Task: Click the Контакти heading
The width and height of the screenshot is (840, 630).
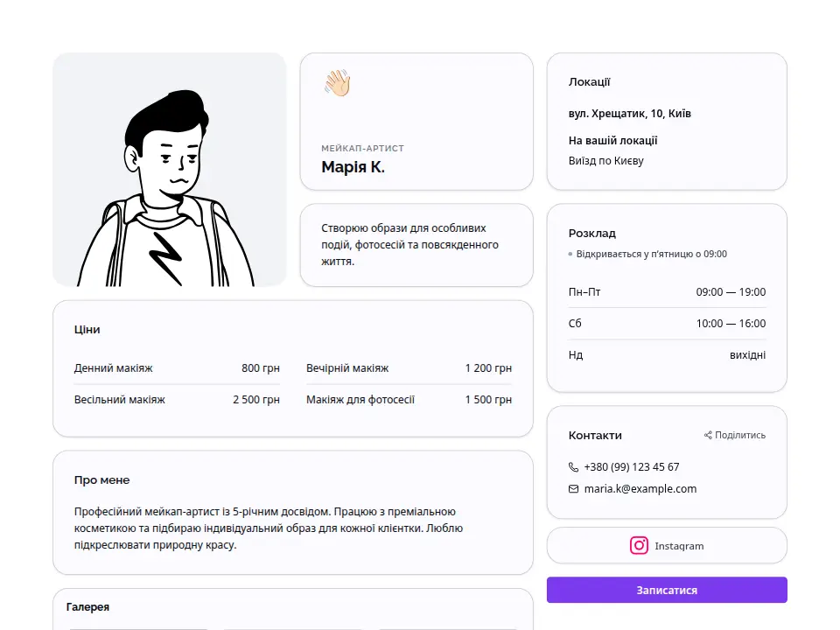Action: 595,435
